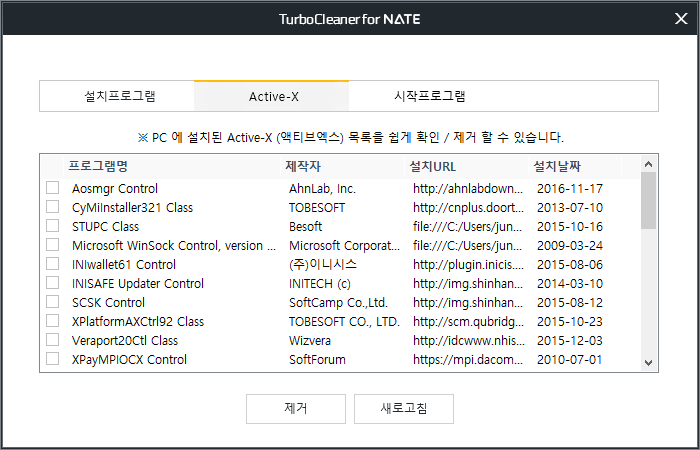Close the TurboCleaner window
The width and height of the screenshot is (700, 450).
681,19
